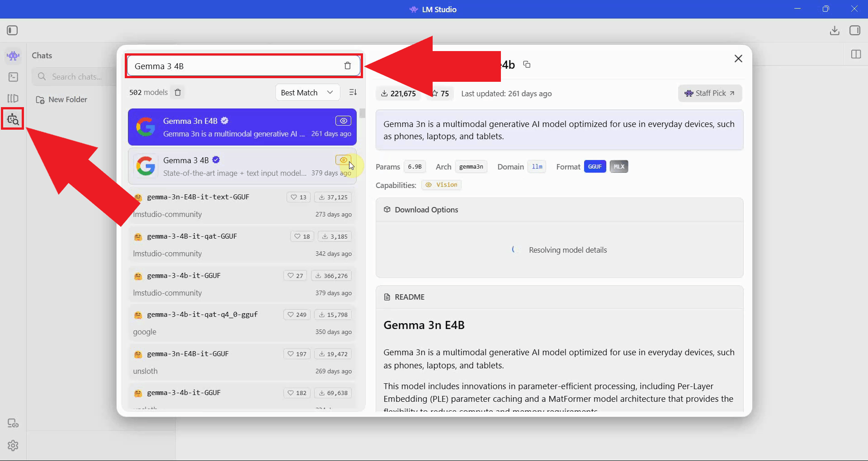Image resolution: width=868 pixels, height=461 pixels.
Task: Toggle the right panel with the split-view icon
Action: [856, 54]
